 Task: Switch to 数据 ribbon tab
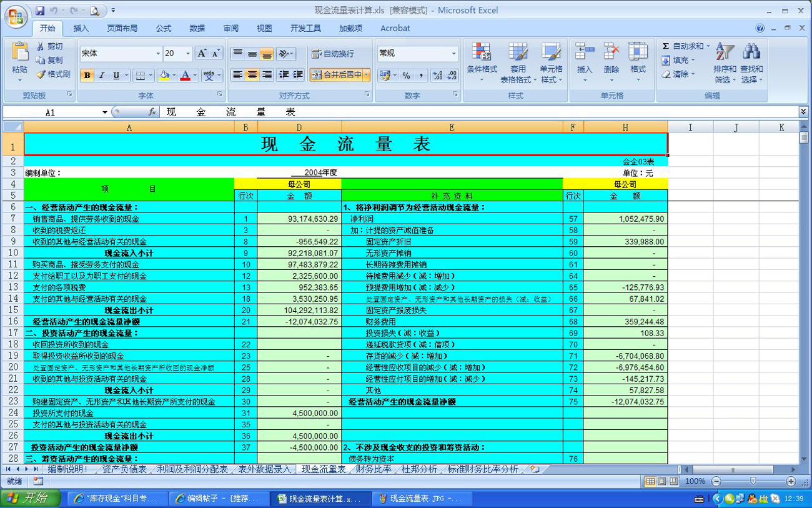(x=197, y=28)
